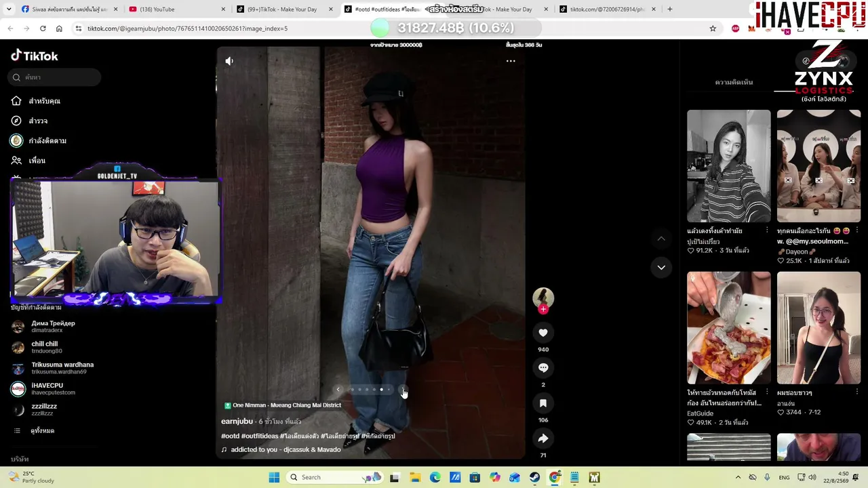Open File Explorer from the taskbar
Image resolution: width=868 pixels, height=488 pixels.
[415, 477]
